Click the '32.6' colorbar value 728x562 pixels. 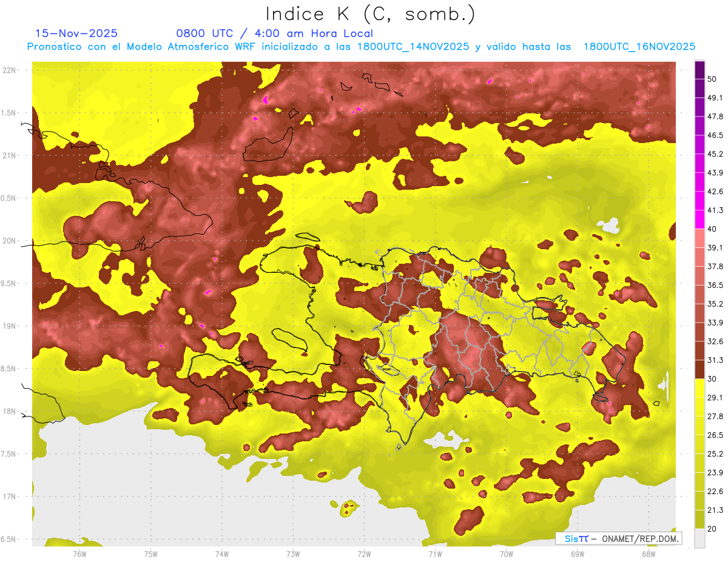(715, 341)
